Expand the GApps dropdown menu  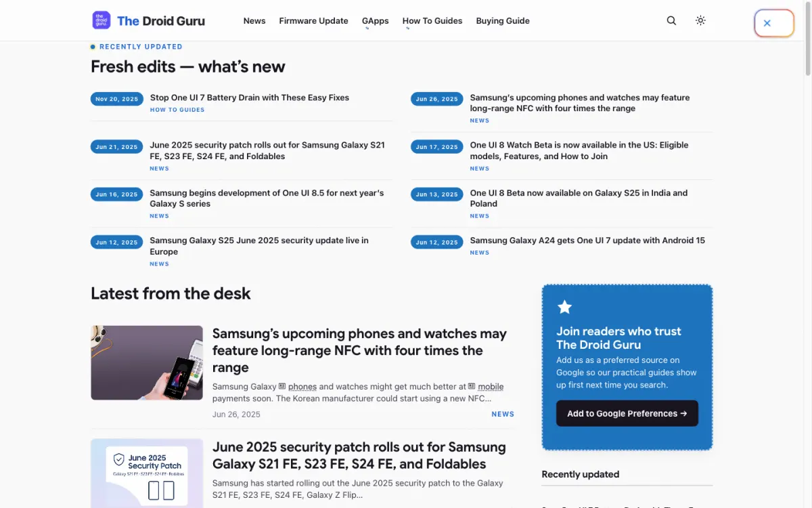coord(375,21)
